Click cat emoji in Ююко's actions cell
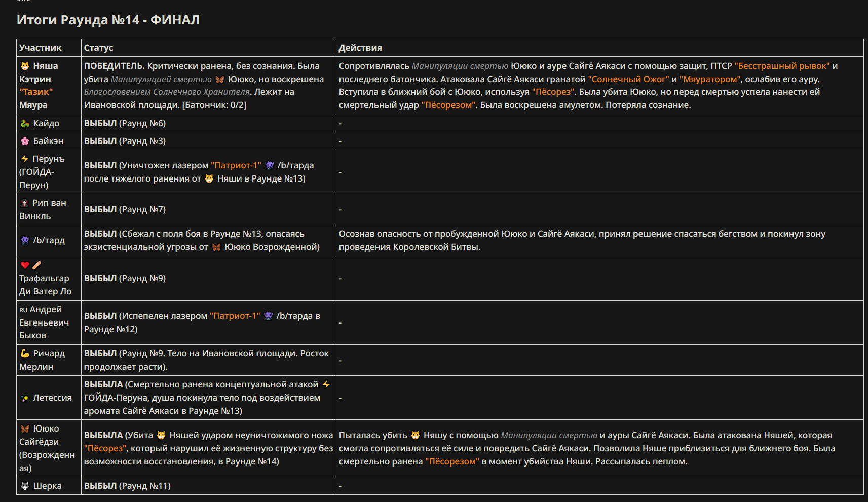 416,435
